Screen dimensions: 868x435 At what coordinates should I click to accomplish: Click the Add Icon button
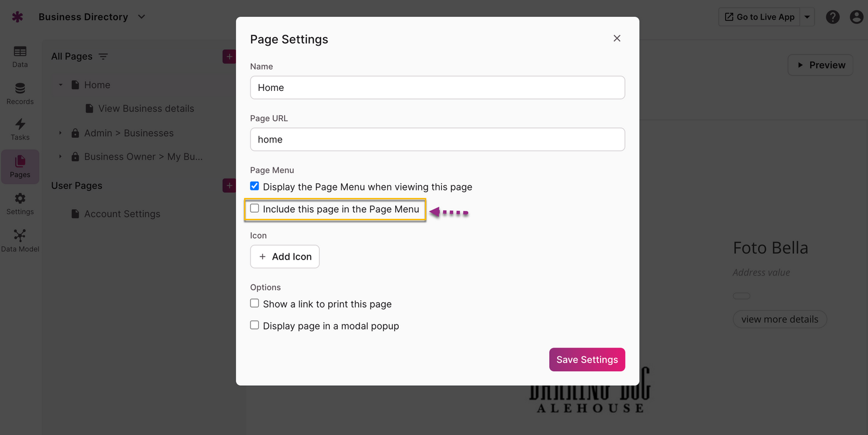(x=285, y=257)
